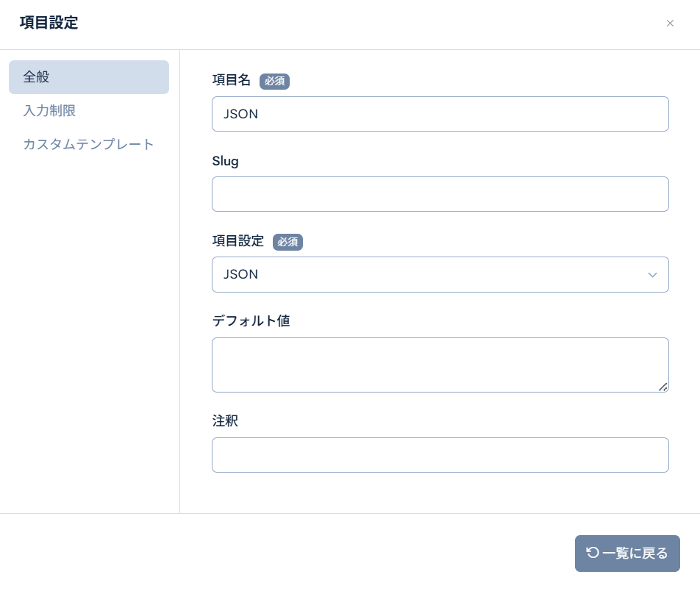700x591 pixels.
Task: Focus the デフォルト値 text area
Action: coord(440,365)
